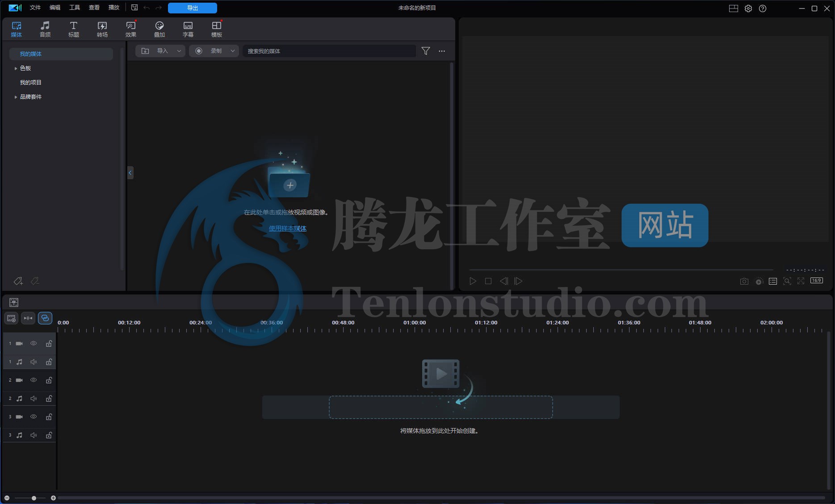Click the render preview icon above the timeline
This screenshot has height=504, width=835.
click(x=13, y=302)
